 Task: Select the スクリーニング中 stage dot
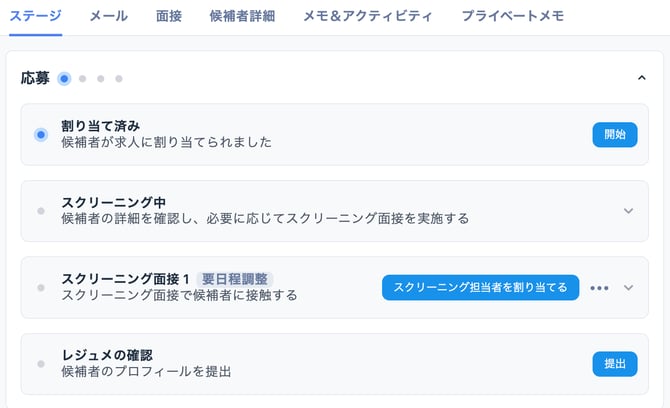click(41, 211)
